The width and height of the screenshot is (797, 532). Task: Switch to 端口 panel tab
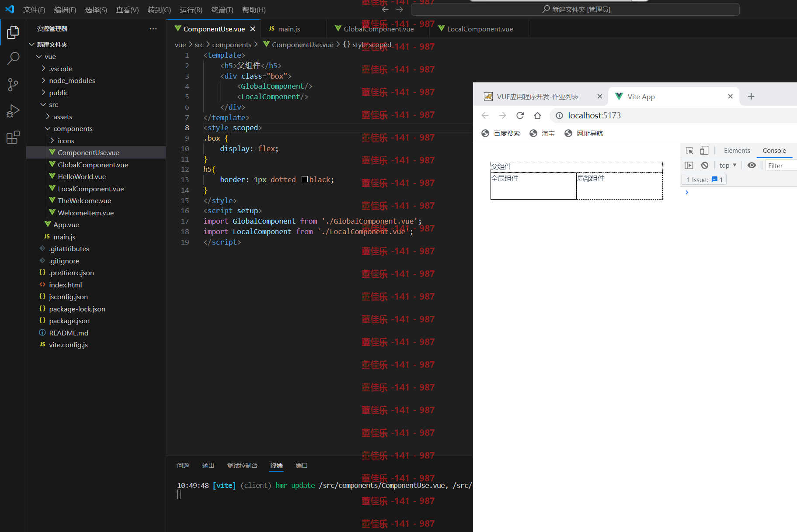coord(302,466)
